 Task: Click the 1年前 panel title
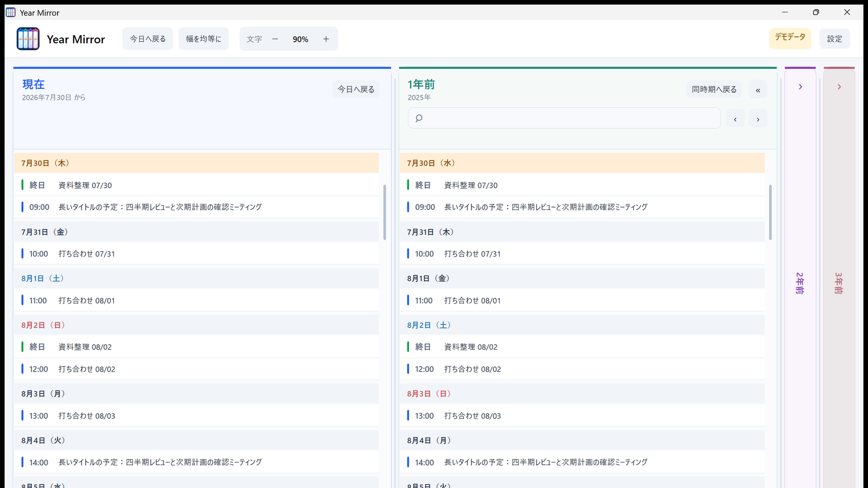coord(422,84)
